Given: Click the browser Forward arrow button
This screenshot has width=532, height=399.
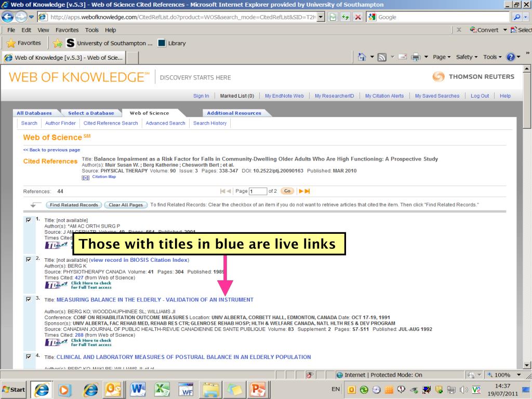Looking at the screenshot, I should click(x=21, y=17).
